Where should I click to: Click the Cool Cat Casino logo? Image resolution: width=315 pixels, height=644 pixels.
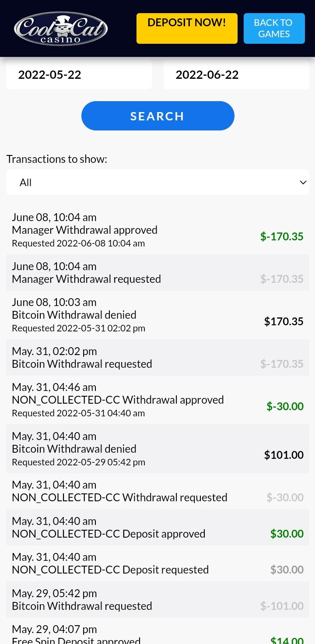coord(61,29)
